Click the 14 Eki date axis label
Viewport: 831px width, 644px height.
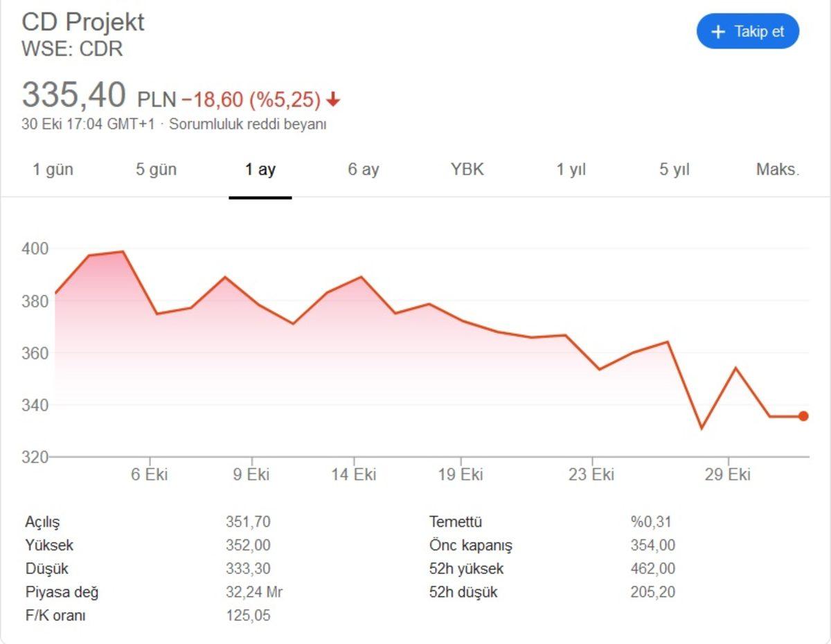(x=353, y=475)
